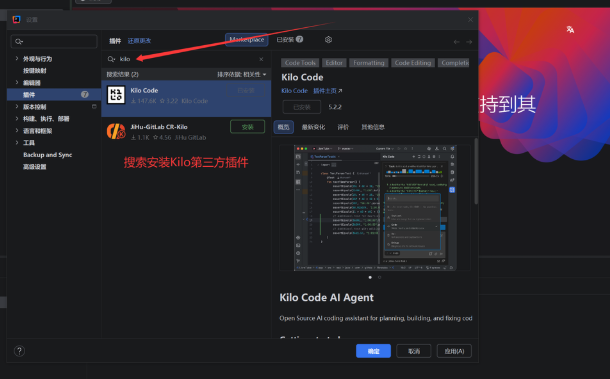This screenshot has width=610, height=379.
Task: Show second screenshot via carousel dot
Action: tap(379, 277)
